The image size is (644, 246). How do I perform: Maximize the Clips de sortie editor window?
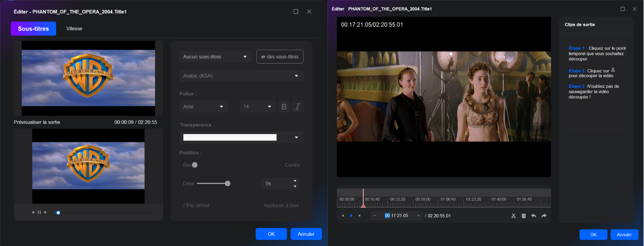click(623, 9)
